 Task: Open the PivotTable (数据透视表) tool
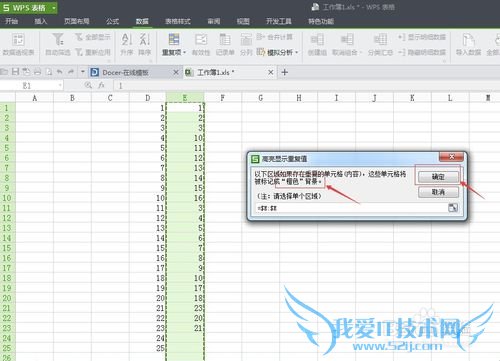click(x=18, y=44)
